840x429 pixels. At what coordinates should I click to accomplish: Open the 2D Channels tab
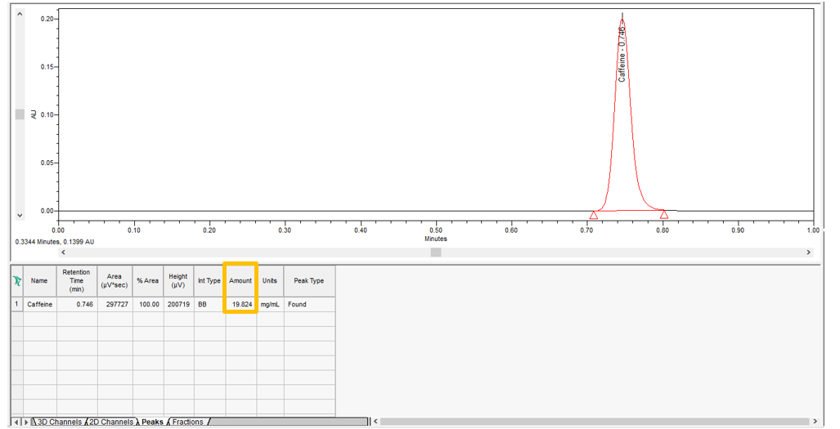(111, 422)
